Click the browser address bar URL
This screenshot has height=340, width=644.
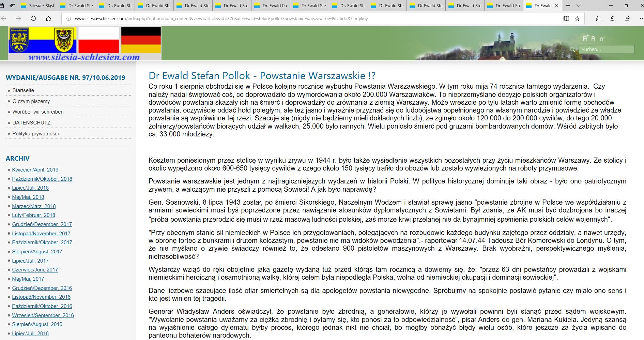221,19
